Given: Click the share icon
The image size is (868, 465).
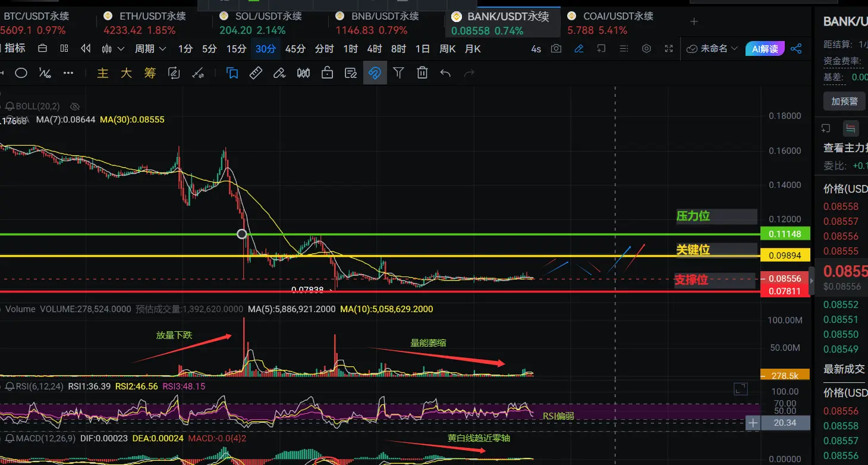Looking at the screenshot, I should (x=797, y=49).
